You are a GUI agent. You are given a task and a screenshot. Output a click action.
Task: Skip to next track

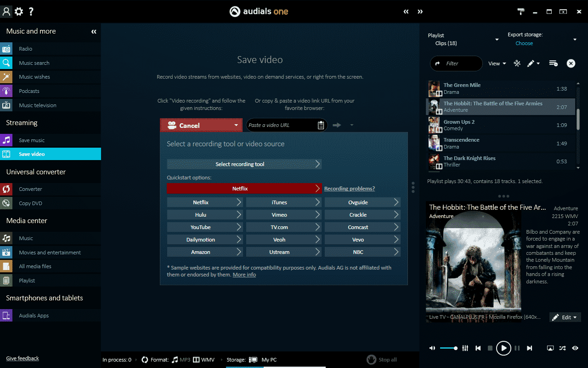pyautogui.click(x=529, y=348)
